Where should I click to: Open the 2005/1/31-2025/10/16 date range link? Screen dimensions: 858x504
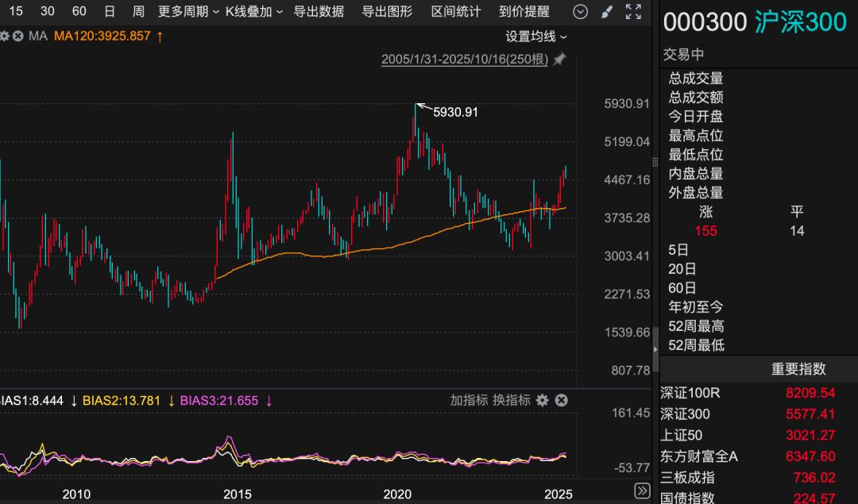pyautogui.click(x=464, y=60)
